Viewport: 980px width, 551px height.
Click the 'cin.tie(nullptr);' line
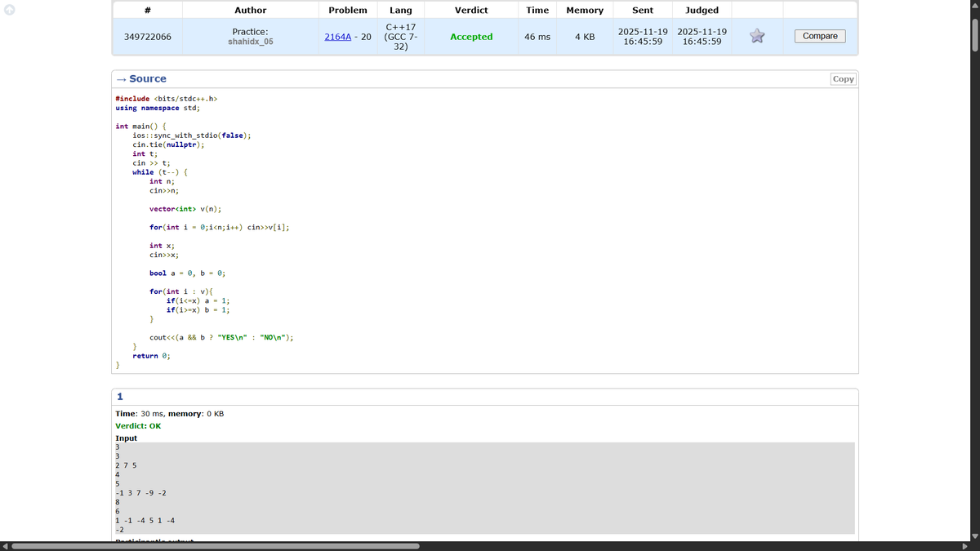pos(168,144)
